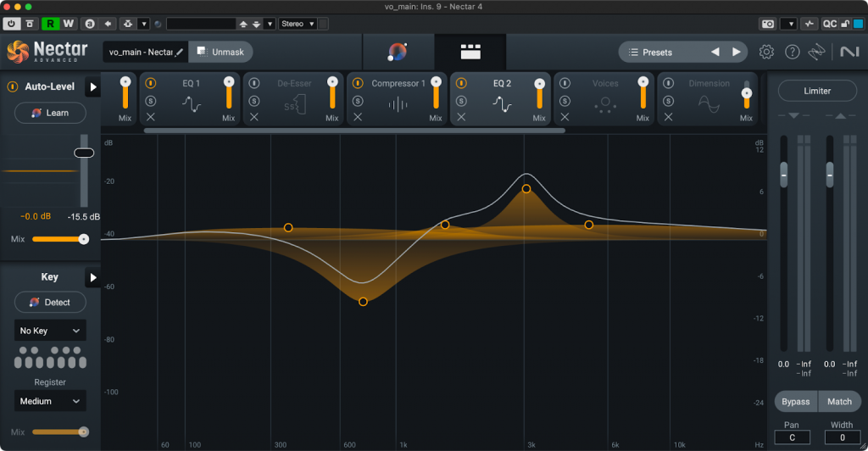
Task: Click the Limiter button
Action: 817,91
